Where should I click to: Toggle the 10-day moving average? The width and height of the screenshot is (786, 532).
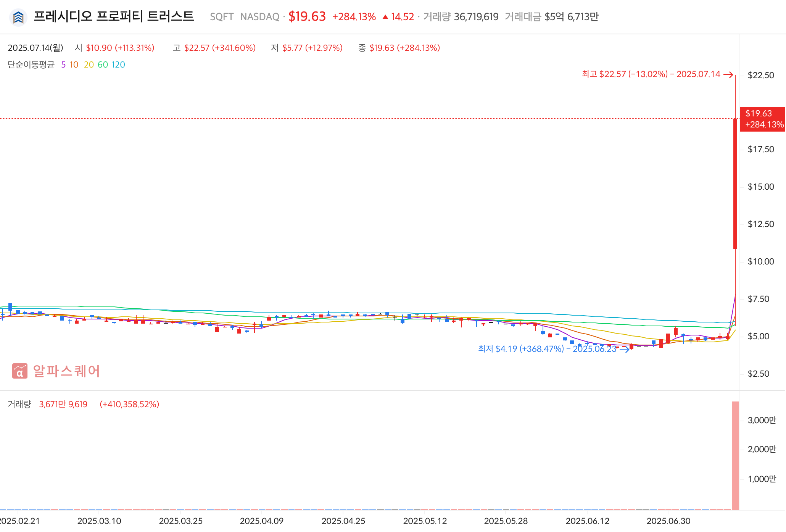click(74, 64)
